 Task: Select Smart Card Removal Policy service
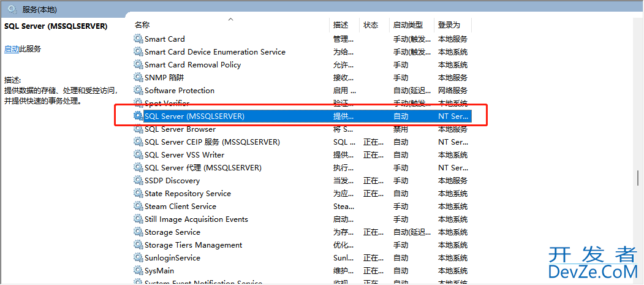point(302,64)
